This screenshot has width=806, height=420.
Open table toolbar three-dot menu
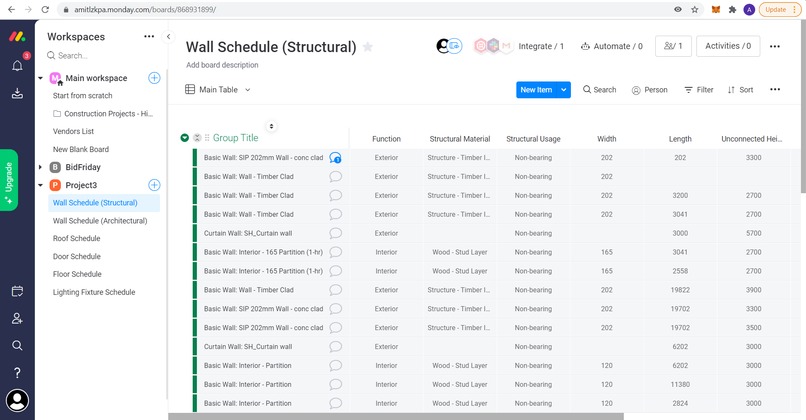775,89
